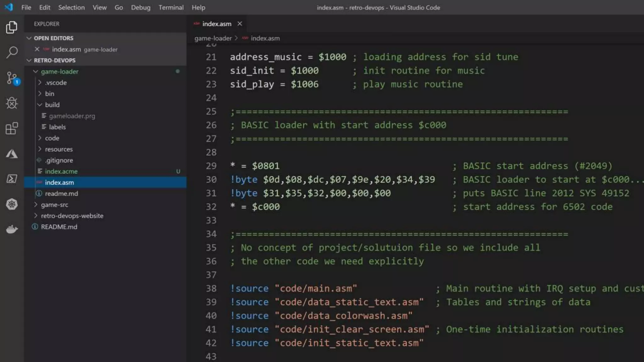
Task: Open the Explorer view in activity bar
Action: [12, 27]
